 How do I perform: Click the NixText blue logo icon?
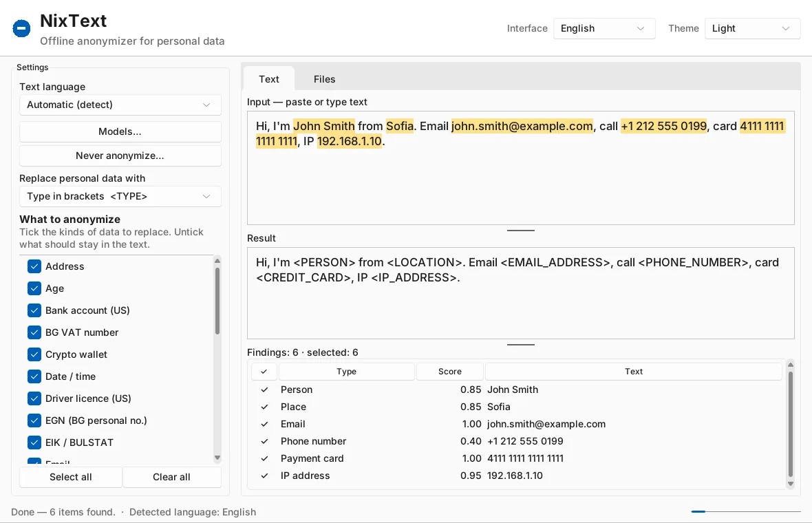pos(22,28)
